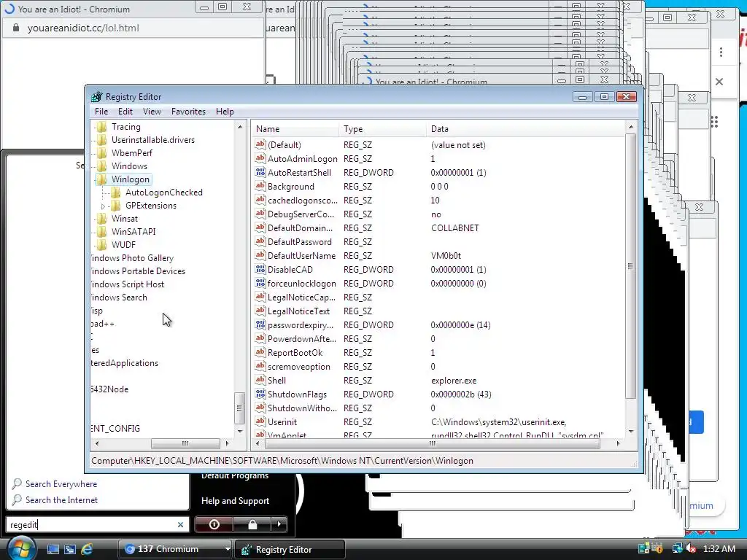The width and height of the screenshot is (747, 560).
Task: Click the taskbar clock showing 1:32 AM
Action: click(719, 548)
